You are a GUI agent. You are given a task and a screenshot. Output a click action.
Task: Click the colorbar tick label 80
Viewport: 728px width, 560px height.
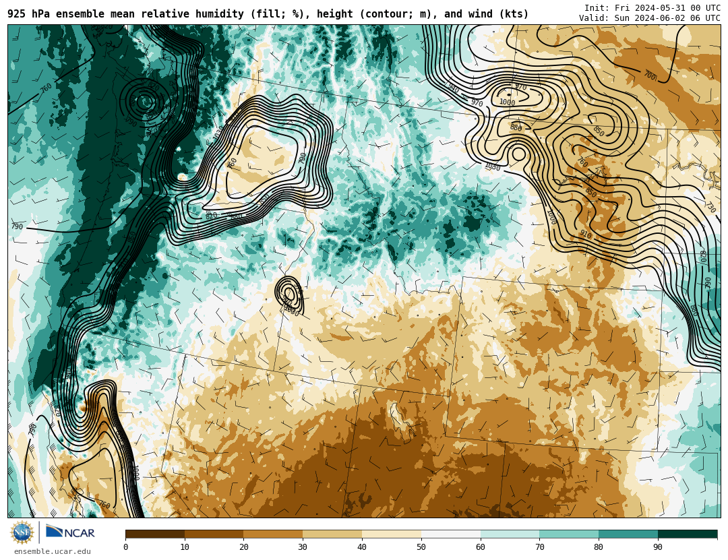[599, 547]
